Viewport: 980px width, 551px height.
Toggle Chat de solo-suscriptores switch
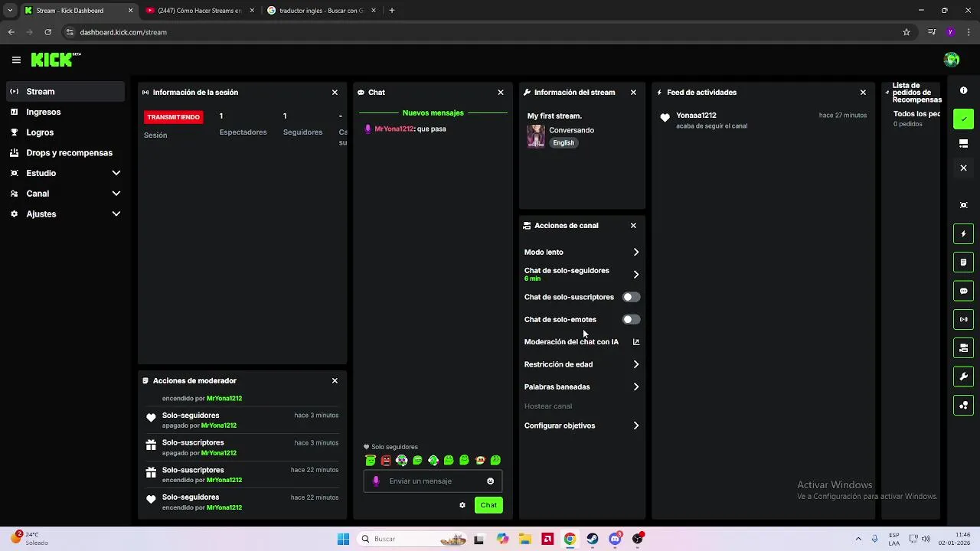(631, 297)
